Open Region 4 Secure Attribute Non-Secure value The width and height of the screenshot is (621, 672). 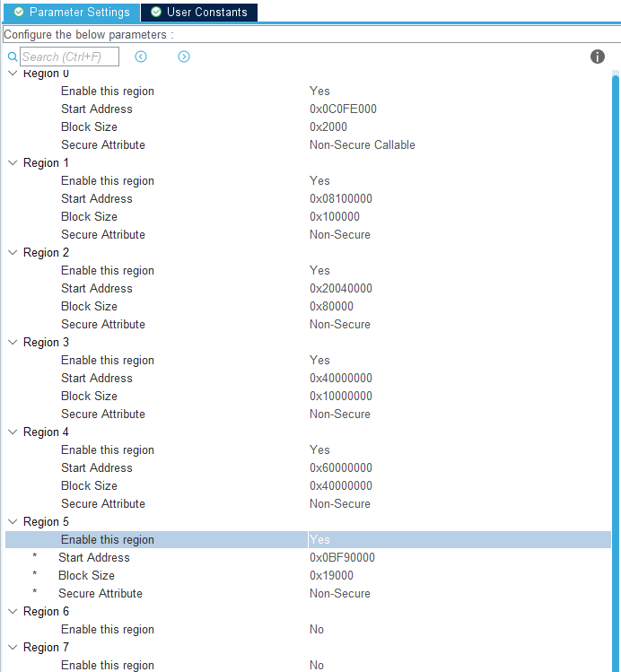coord(340,503)
